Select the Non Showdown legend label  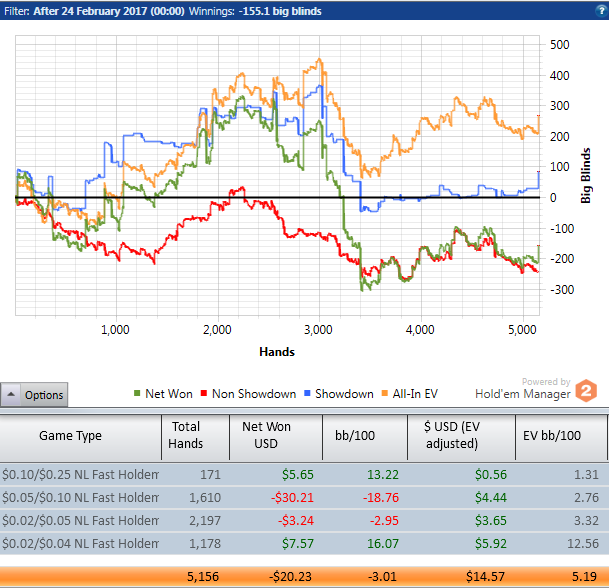[254, 394]
